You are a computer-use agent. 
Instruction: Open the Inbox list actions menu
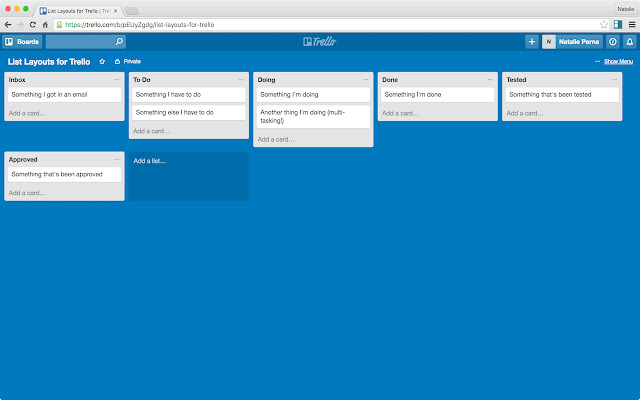pyautogui.click(x=117, y=80)
